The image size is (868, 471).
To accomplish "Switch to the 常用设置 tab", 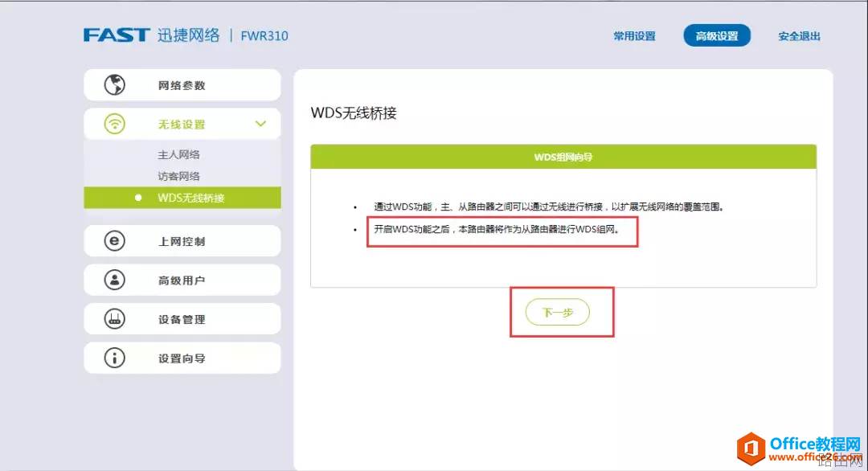I will pyautogui.click(x=634, y=35).
